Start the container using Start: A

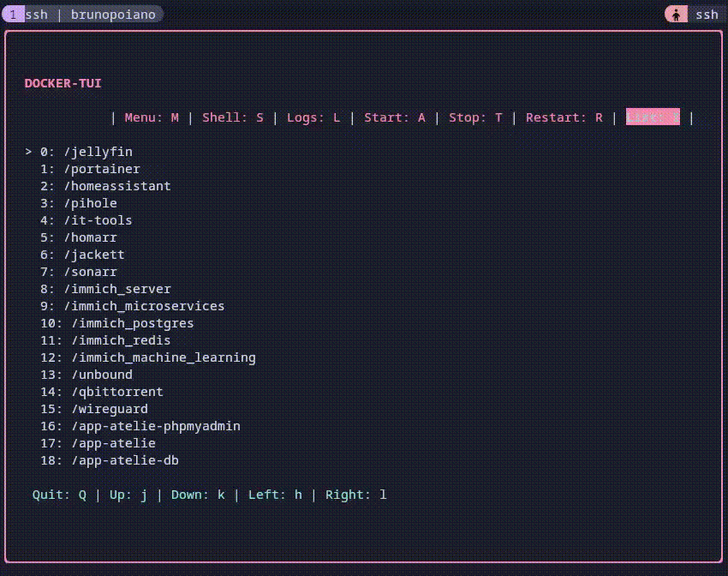[395, 117]
